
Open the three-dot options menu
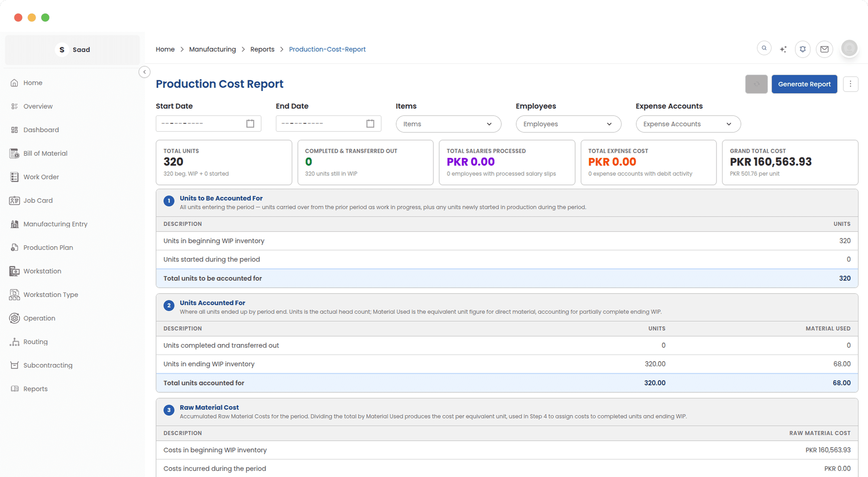pos(851,84)
